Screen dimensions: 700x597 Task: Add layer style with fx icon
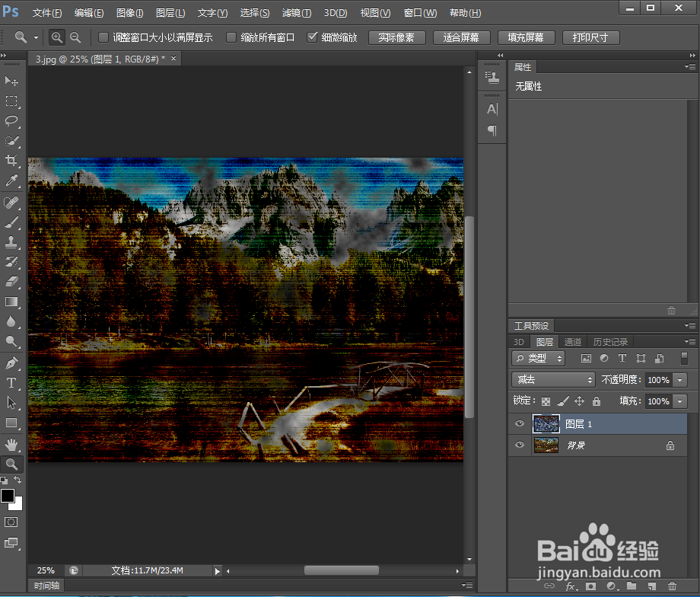[x=571, y=586]
